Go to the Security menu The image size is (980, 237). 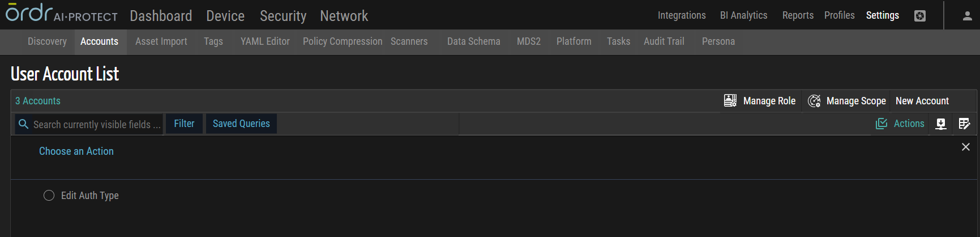[x=283, y=16]
